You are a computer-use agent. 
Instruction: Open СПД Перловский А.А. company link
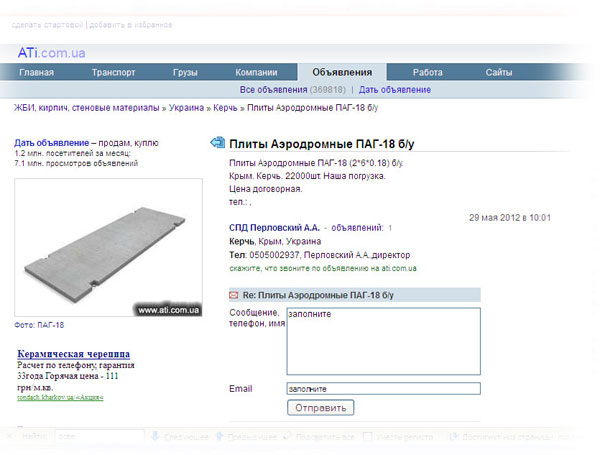[x=272, y=228]
